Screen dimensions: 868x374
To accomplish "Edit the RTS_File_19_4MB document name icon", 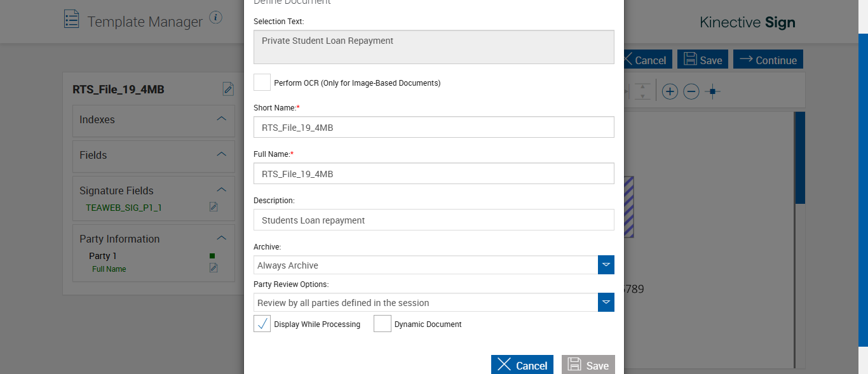I will [228, 89].
